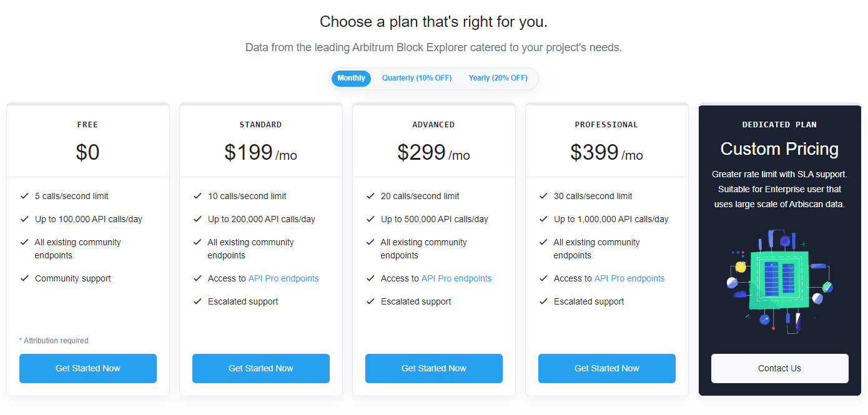This screenshot has width=868, height=415.
Task: Switch to Yearly (20% OFF) billing
Action: point(498,78)
